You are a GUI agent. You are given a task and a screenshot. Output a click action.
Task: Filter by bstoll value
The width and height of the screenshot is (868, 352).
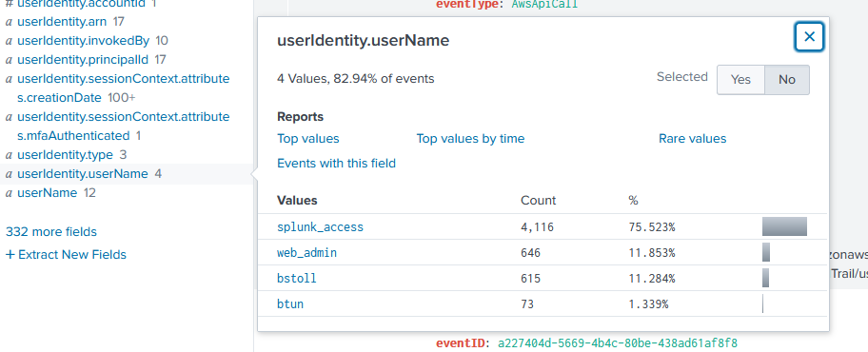(x=297, y=279)
